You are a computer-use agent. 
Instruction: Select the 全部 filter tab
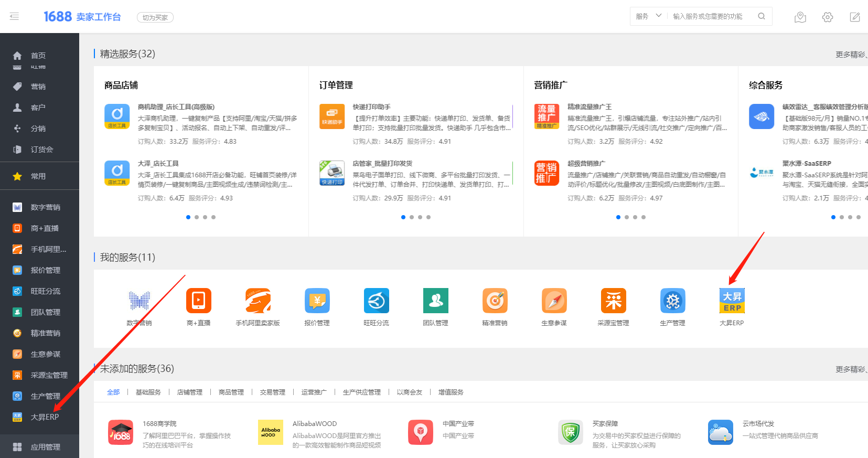(x=113, y=392)
